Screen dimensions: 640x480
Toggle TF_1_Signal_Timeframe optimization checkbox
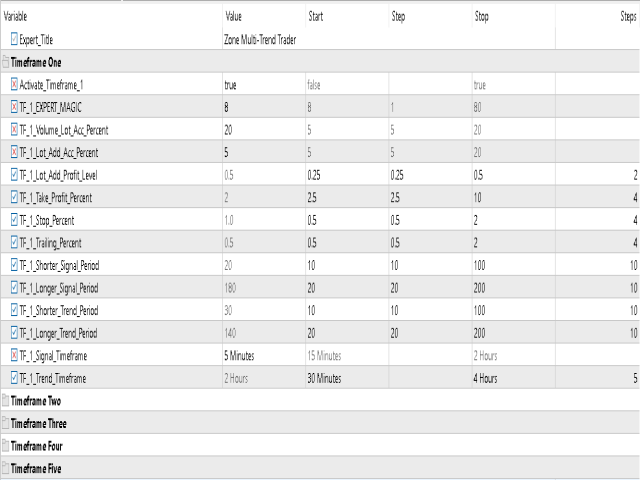[14, 356]
